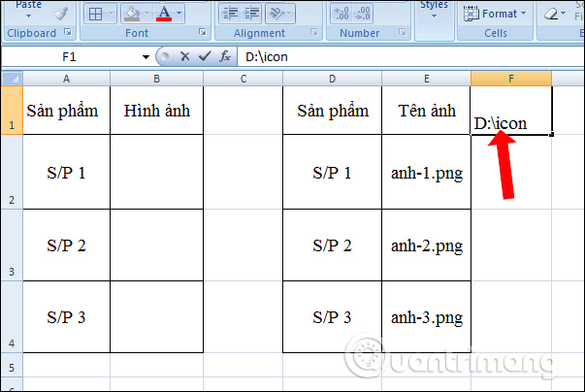Image resolution: width=585 pixels, height=392 pixels.
Task: Click the Insert Function fx icon
Action: point(225,56)
